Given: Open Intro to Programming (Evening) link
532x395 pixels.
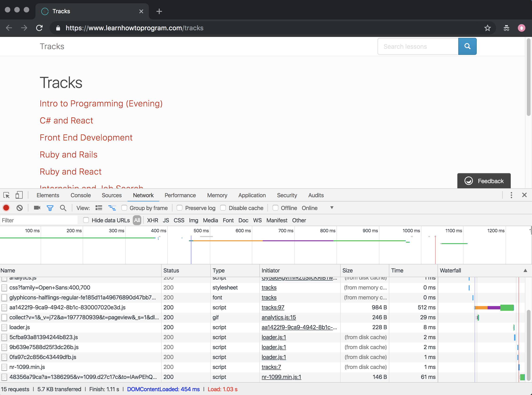Looking at the screenshot, I should pyautogui.click(x=101, y=103).
